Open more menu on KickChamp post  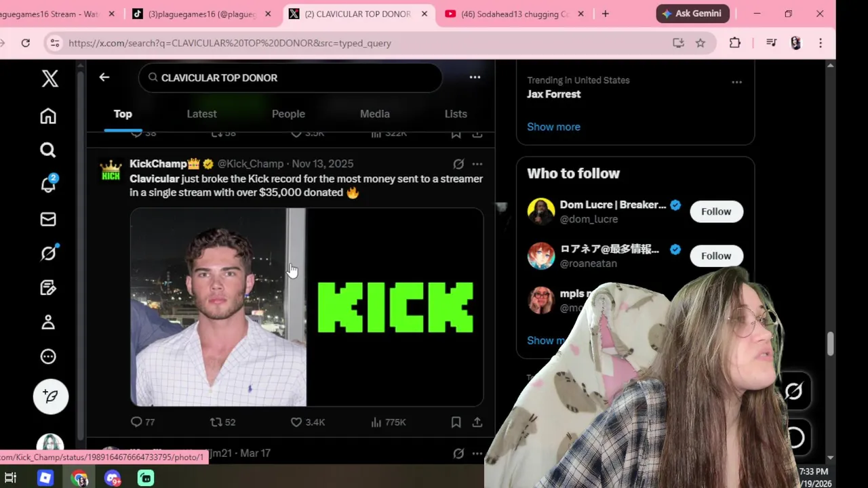click(x=477, y=164)
